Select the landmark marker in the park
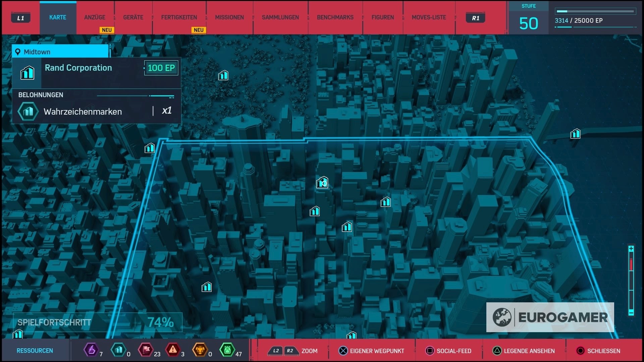Viewport: 644px width, 362px height. tap(223, 75)
